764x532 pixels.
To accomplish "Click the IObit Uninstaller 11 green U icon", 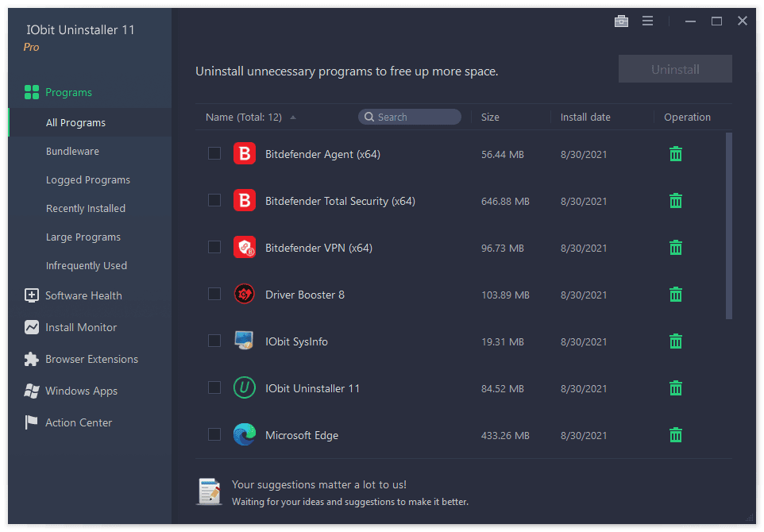I will (245, 387).
